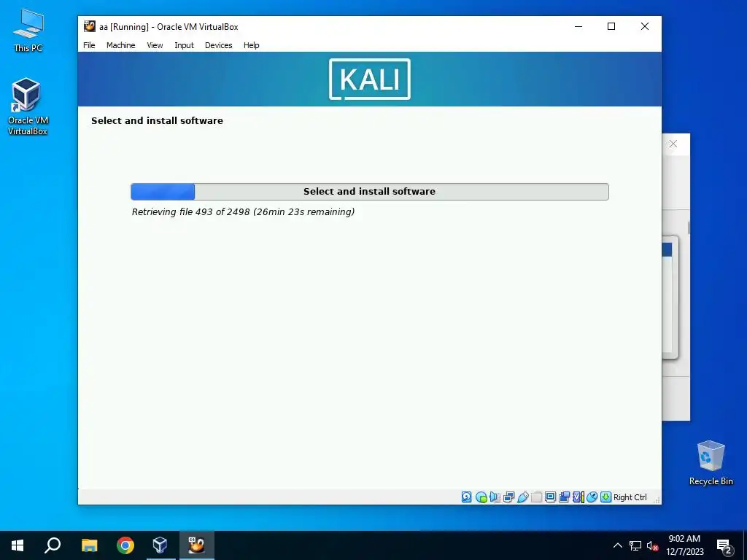The height and width of the screenshot is (560, 747).
Task: Minimize the VirtualBox VM window
Action: (x=578, y=27)
